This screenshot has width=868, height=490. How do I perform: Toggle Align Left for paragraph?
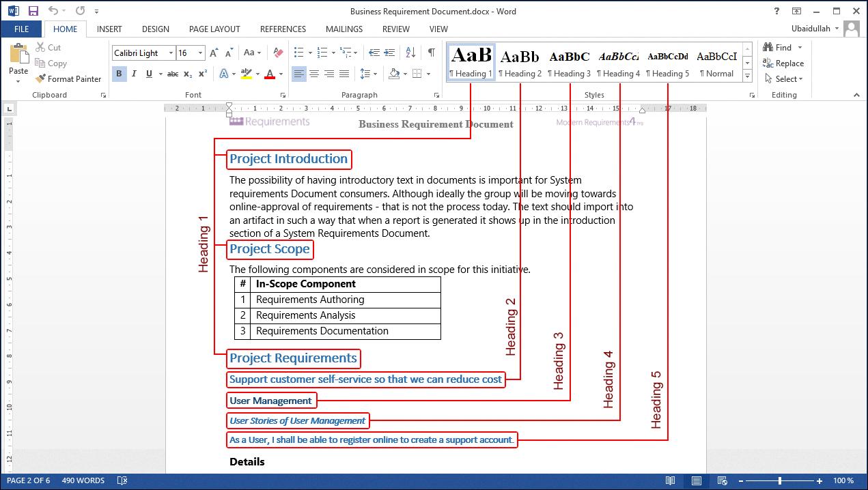(x=299, y=74)
